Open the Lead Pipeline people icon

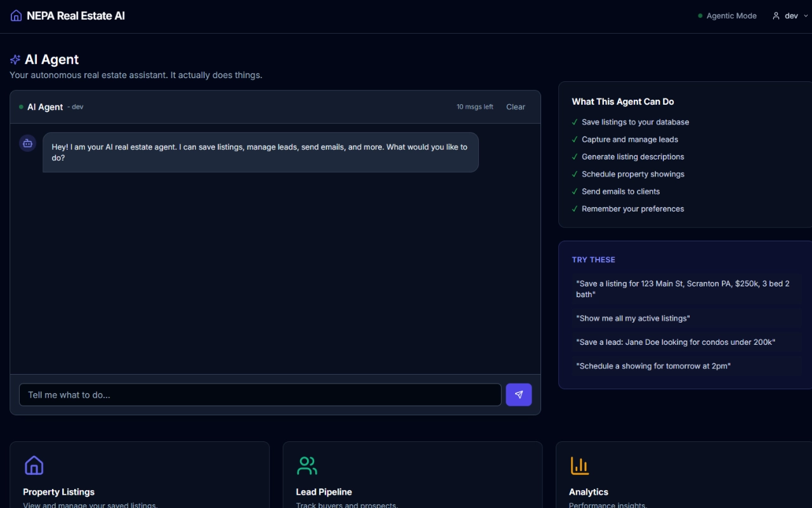click(307, 465)
